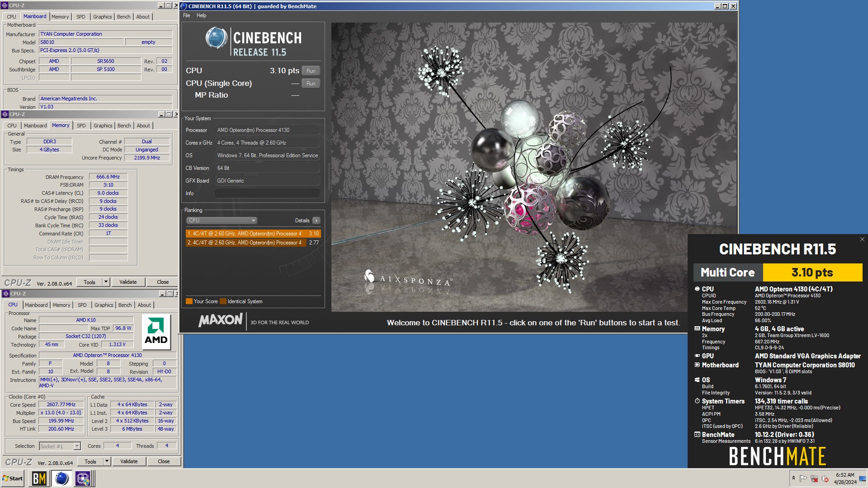The width and height of the screenshot is (868, 488).
Task: Click the DRAM Frequency value 666.6 MHz
Action: pos(108,177)
